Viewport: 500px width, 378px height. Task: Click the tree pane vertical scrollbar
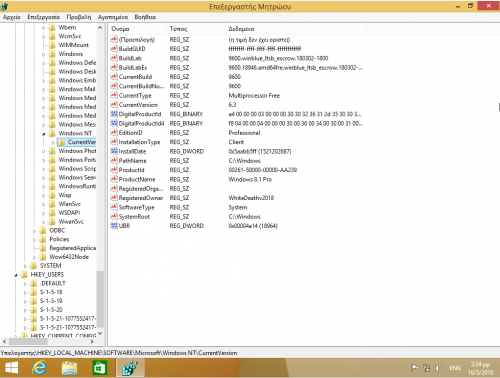click(x=100, y=180)
